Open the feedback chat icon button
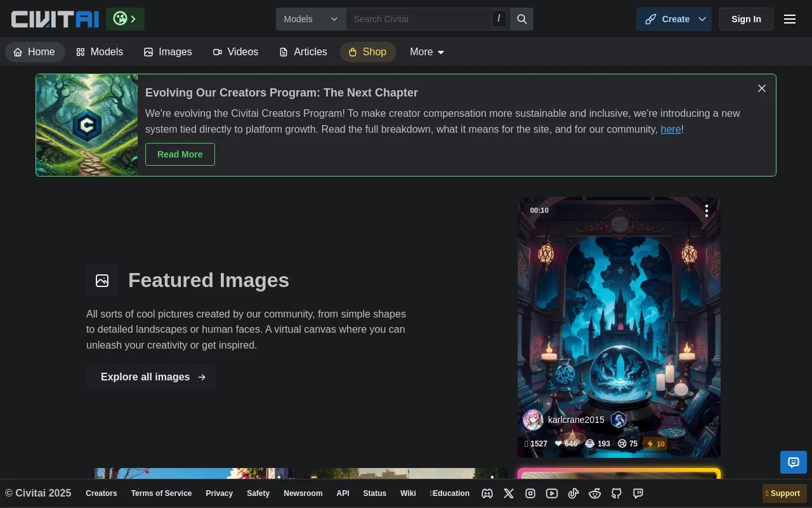Image resolution: width=812 pixels, height=508 pixels. point(793,462)
